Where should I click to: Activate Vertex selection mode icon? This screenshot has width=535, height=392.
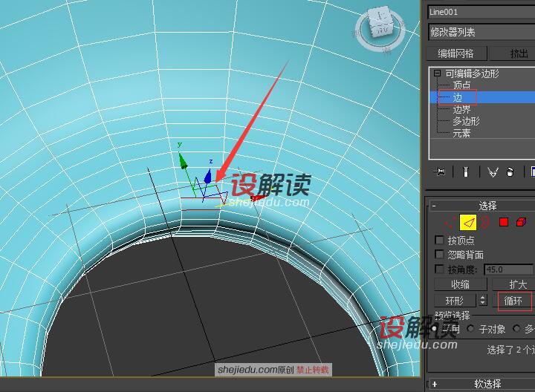[449, 223]
